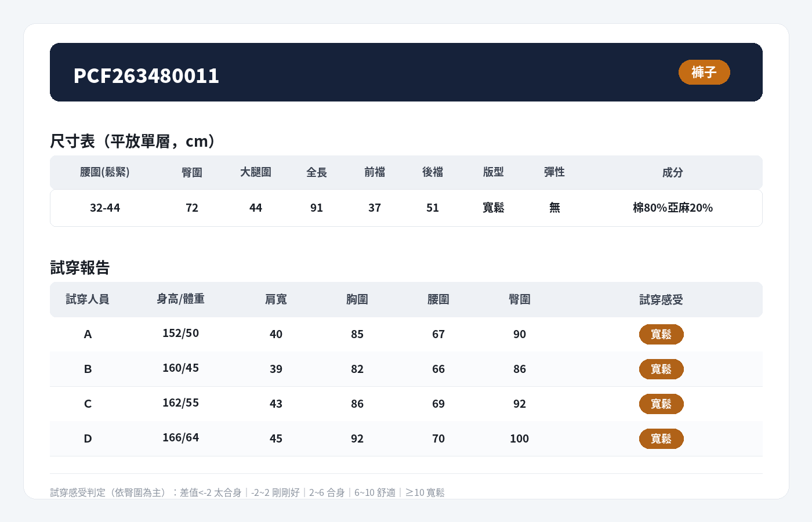812x522 pixels.
Task: Click the 寬鬆 badge for tester A
Action: [661, 335]
